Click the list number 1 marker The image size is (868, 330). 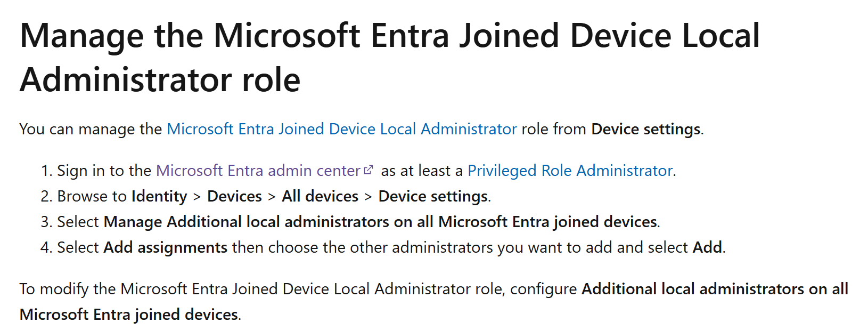pyautogui.click(x=46, y=171)
